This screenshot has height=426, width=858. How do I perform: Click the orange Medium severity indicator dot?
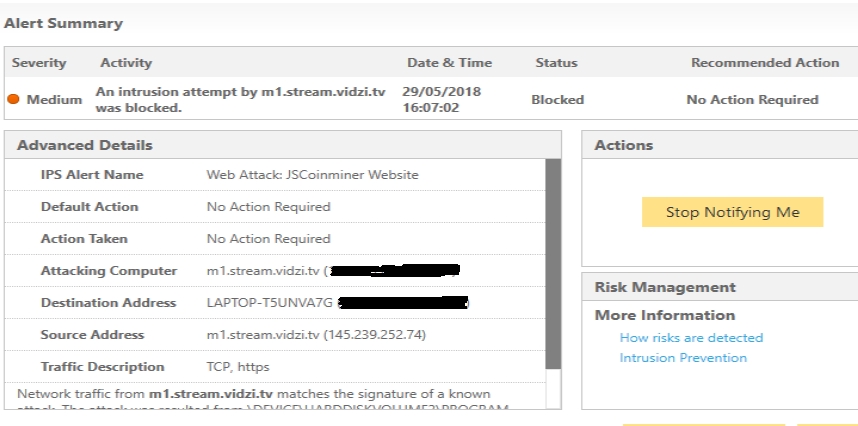point(13,99)
